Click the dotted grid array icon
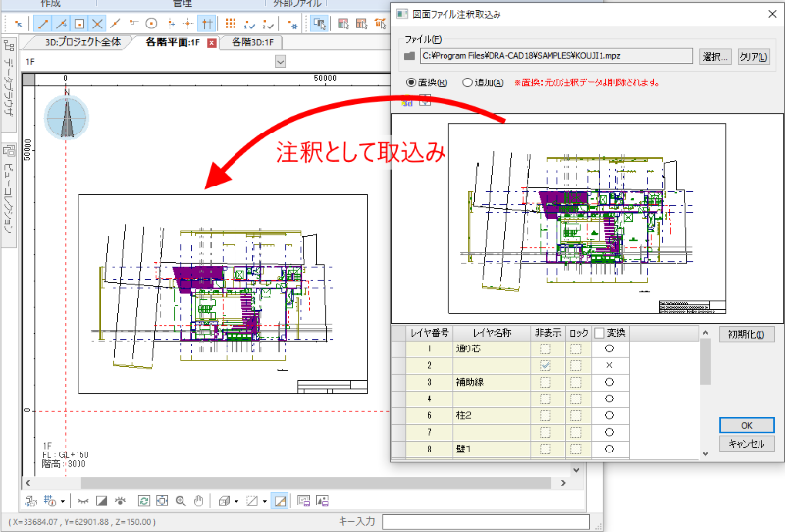Viewport: 785px width, 532px height. click(x=231, y=23)
